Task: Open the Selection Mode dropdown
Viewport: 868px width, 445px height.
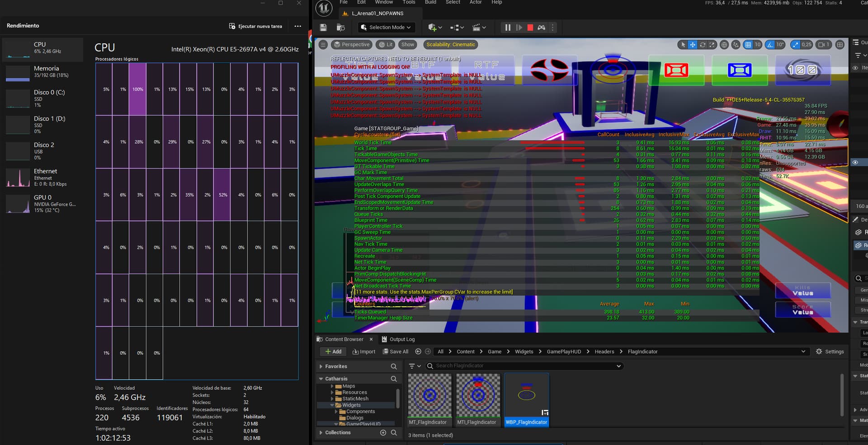Action: click(386, 28)
